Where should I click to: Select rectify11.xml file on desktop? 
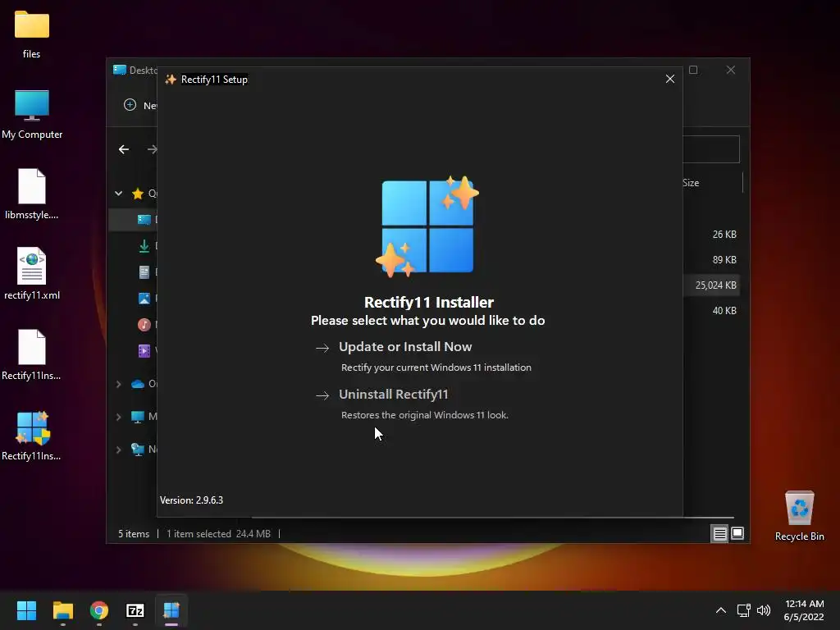(x=32, y=274)
